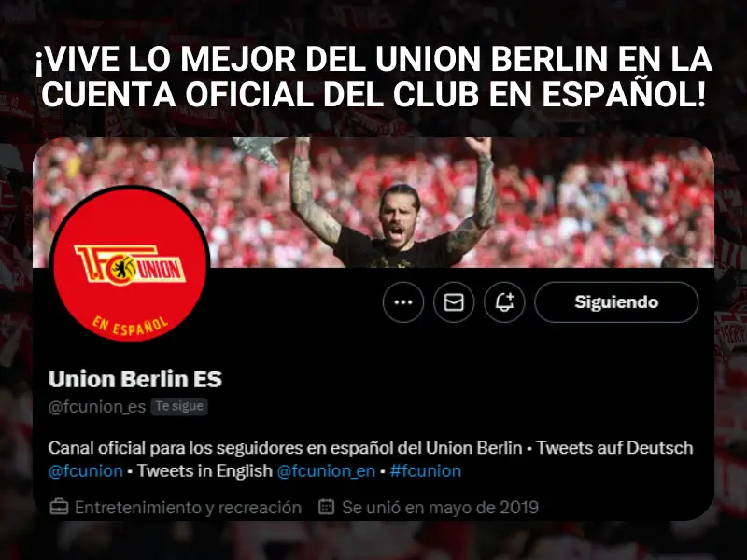
Task: Click the @fcunion_es handle
Action: (97, 407)
